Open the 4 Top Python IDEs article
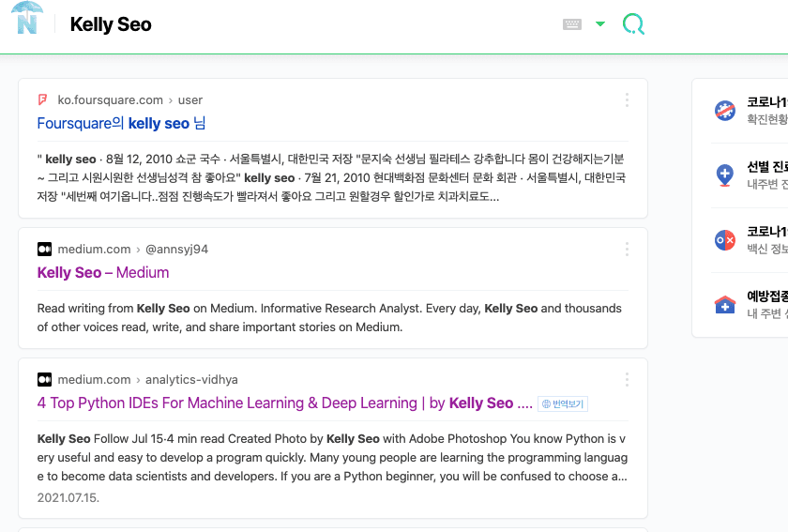 (x=285, y=403)
